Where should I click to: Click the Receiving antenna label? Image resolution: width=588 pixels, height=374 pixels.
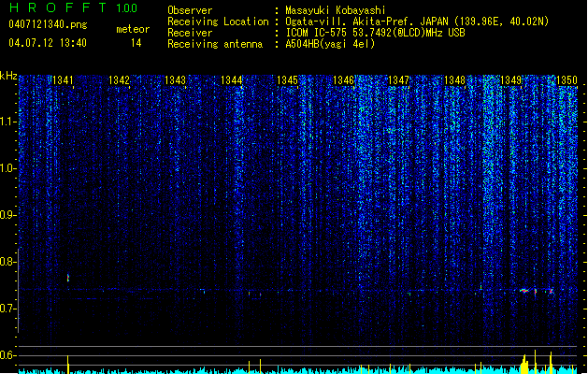tap(215, 44)
